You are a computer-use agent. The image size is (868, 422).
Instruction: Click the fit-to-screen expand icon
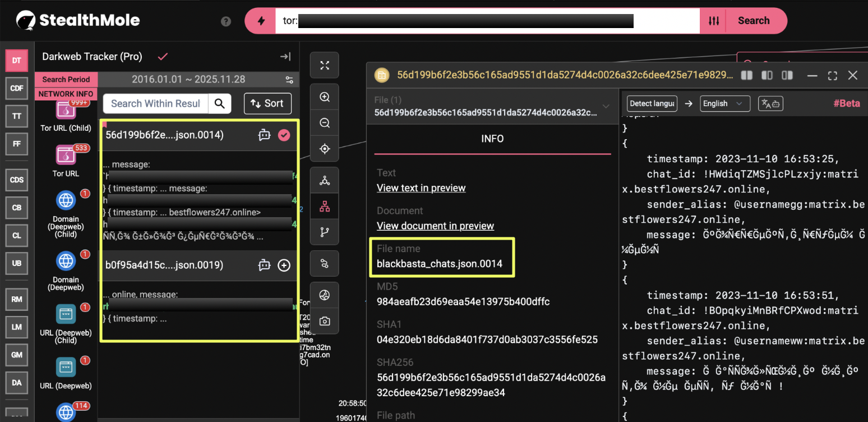[x=324, y=66]
